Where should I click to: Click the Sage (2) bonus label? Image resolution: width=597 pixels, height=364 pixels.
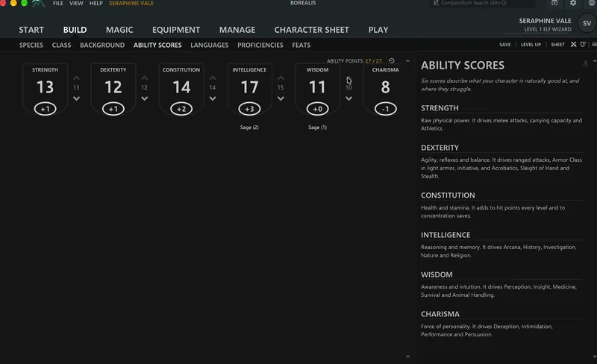pyautogui.click(x=249, y=127)
